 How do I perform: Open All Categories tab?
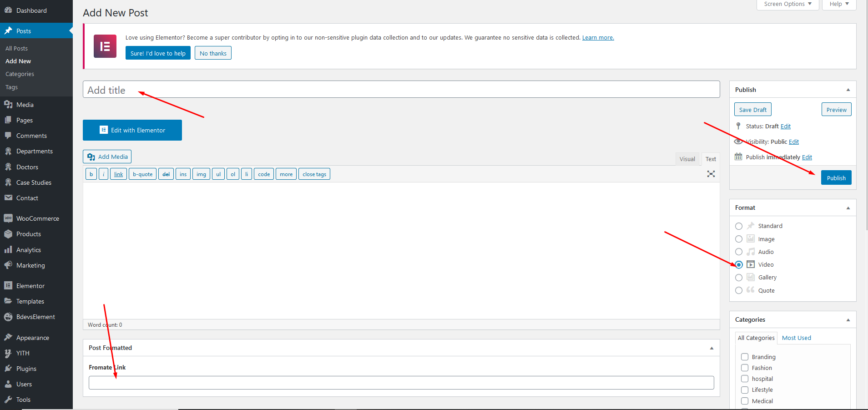click(x=756, y=338)
